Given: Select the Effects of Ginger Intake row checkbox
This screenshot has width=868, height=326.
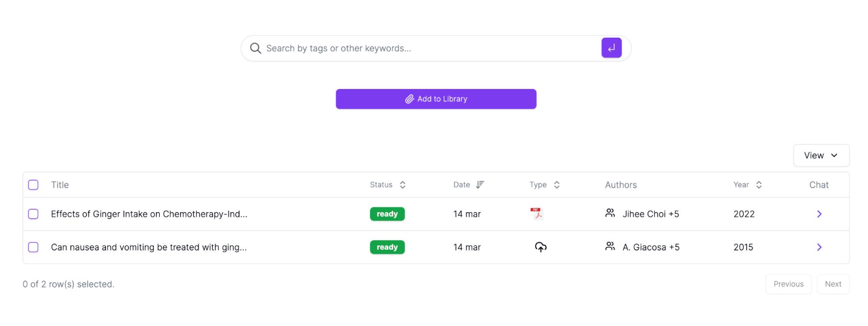Looking at the screenshot, I should (x=33, y=214).
